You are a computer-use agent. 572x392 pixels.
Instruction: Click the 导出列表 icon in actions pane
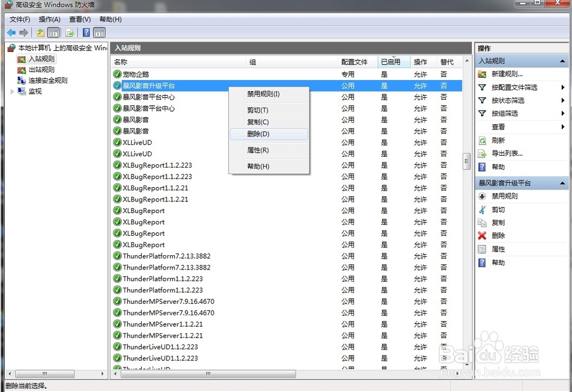tap(482, 154)
